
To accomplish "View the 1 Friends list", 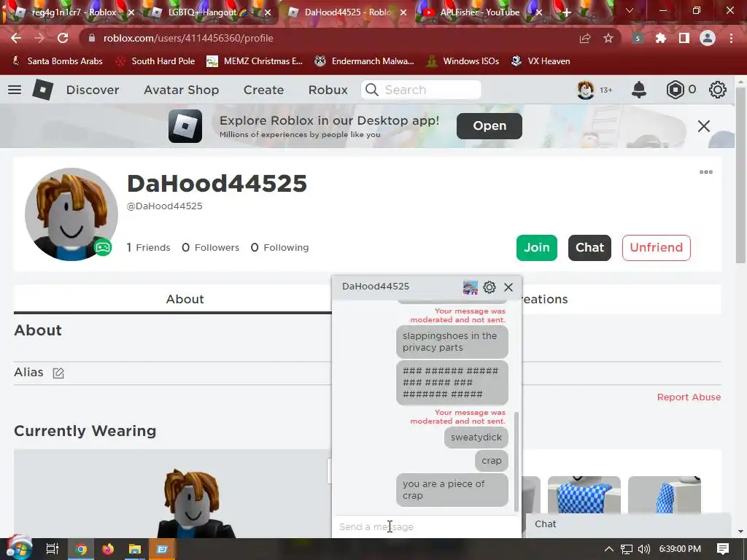I will pos(148,248).
